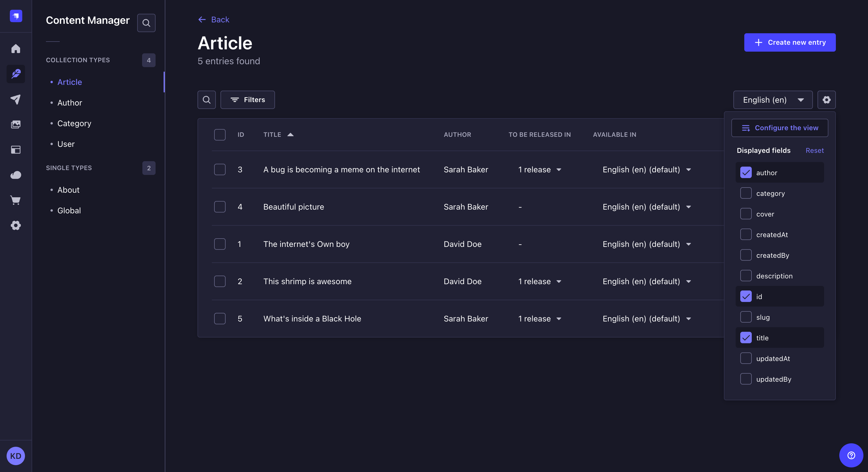The height and width of the screenshot is (472, 868).
Task: Open the help button in the corner
Action: tap(850, 455)
